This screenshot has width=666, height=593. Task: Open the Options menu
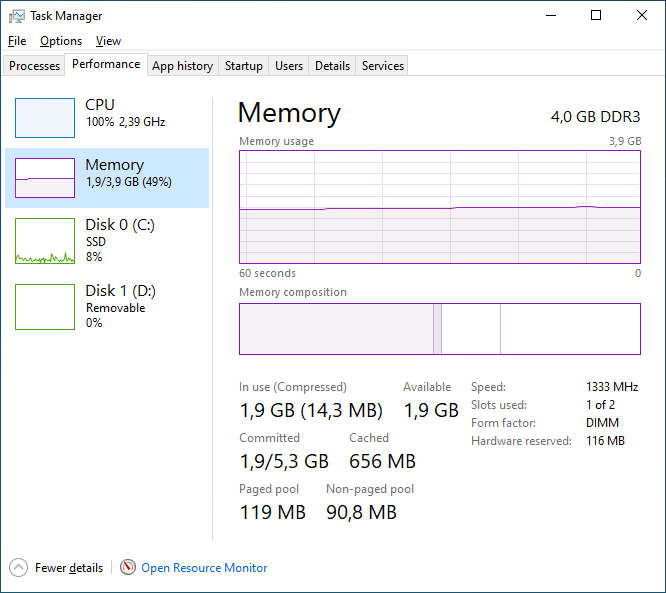click(61, 41)
